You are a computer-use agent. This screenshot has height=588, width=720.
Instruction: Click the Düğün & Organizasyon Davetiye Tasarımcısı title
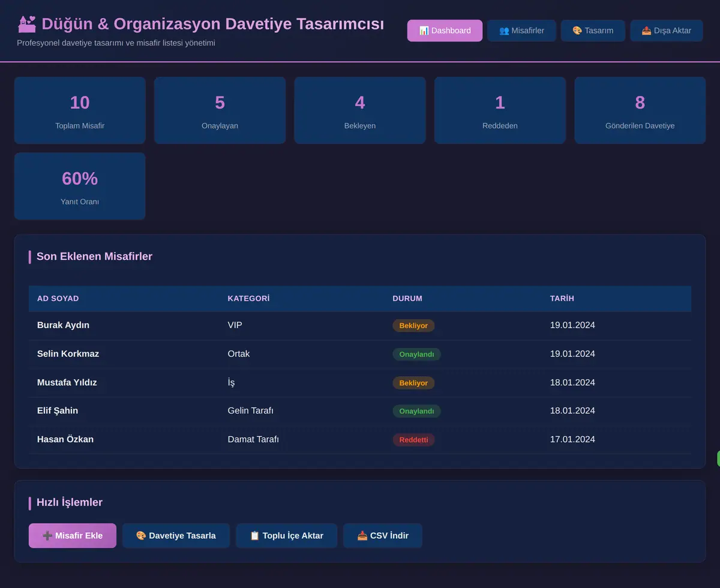coord(212,24)
